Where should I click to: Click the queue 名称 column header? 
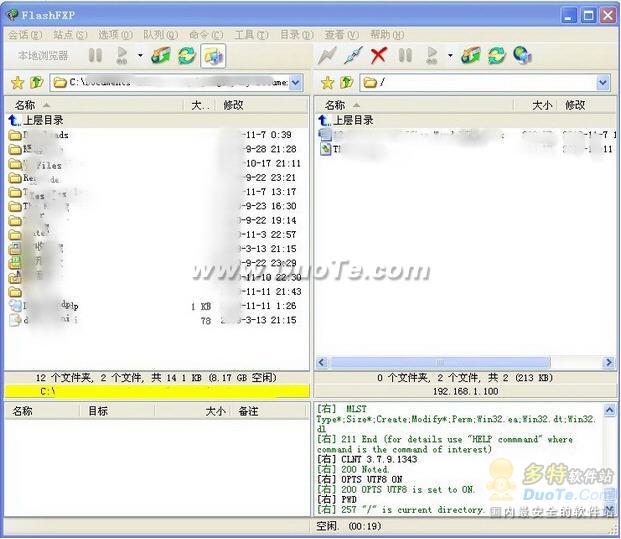tap(42, 411)
